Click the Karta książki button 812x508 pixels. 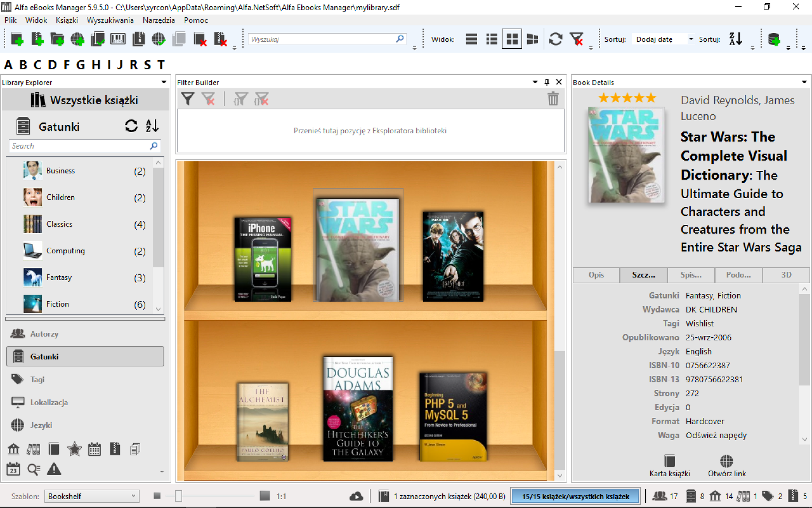(x=670, y=466)
